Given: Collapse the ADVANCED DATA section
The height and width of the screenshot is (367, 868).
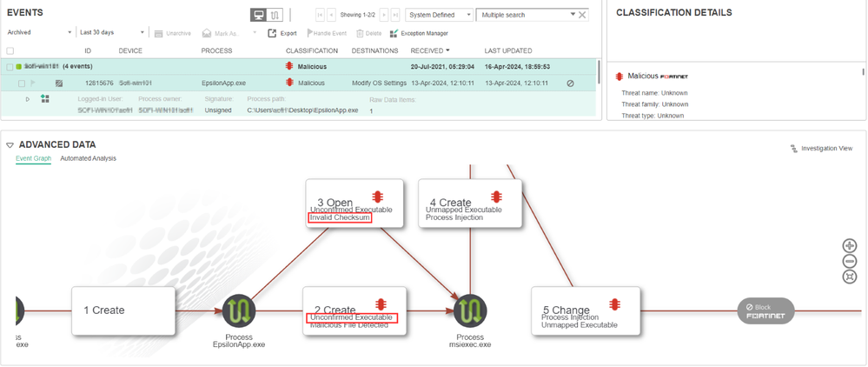Looking at the screenshot, I should 10,144.
